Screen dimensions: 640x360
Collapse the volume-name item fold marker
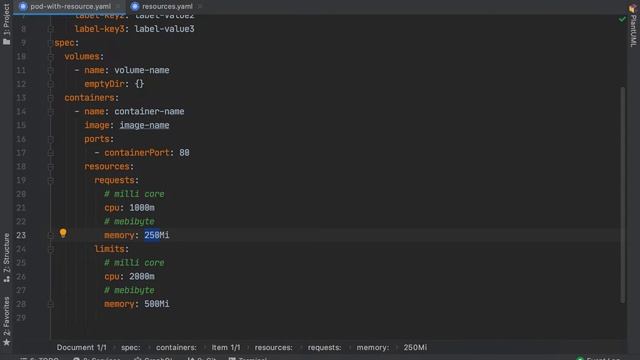click(51, 70)
